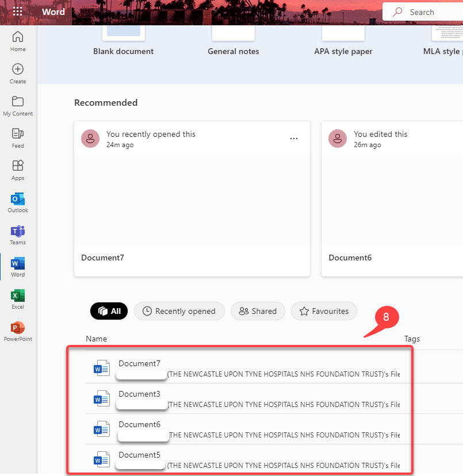
Task: Click the Word file icon beside Document7
Action: [102, 368]
